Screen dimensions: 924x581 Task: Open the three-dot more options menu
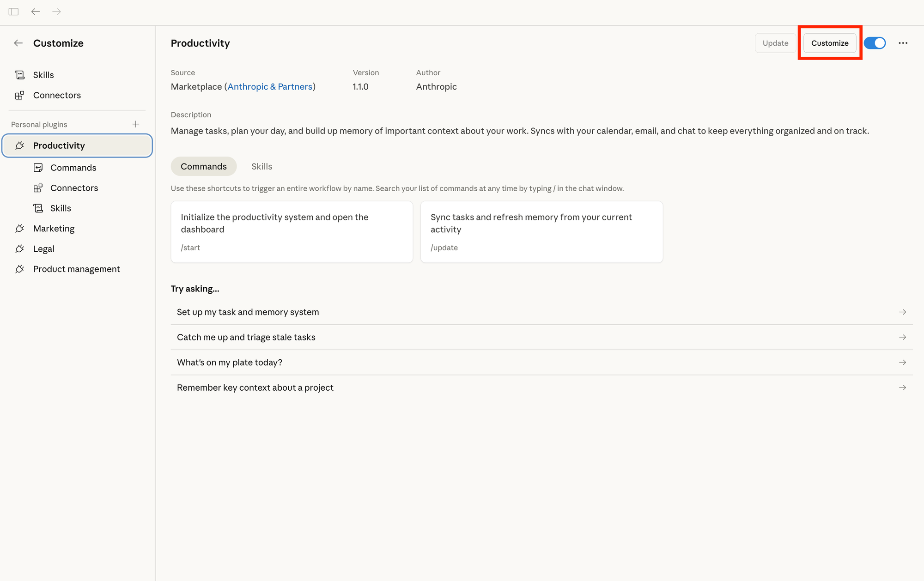tap(903, 43)
